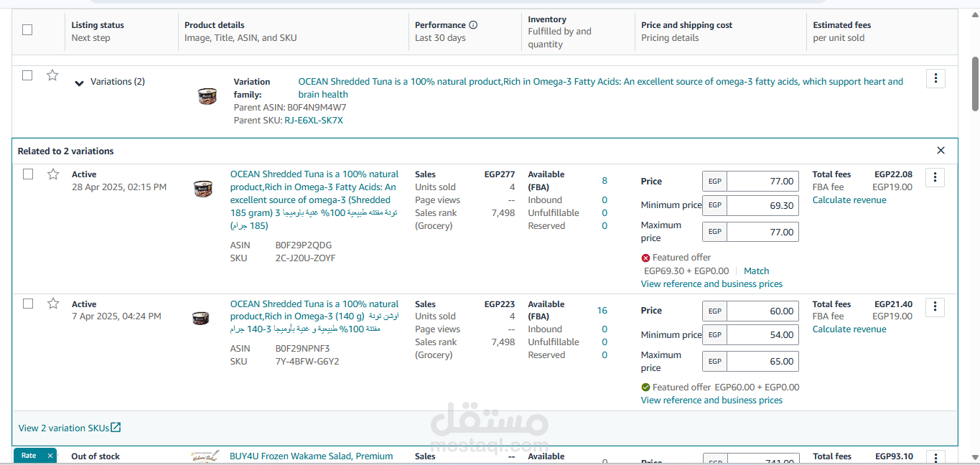Calculate revenue for EGP21.40 fees listing
The image size is (980, 465).
[x=849, y=329]
